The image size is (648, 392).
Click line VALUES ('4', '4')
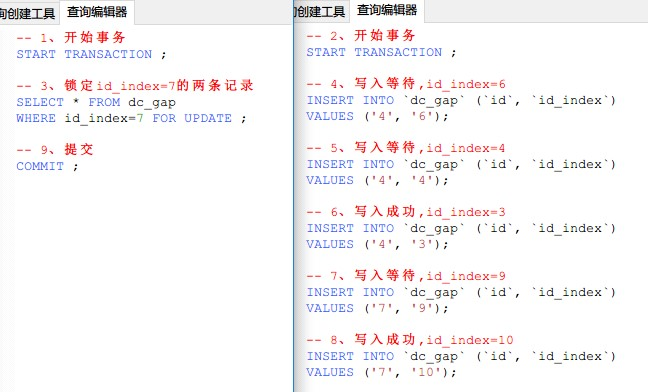click(x=377, y=181)
